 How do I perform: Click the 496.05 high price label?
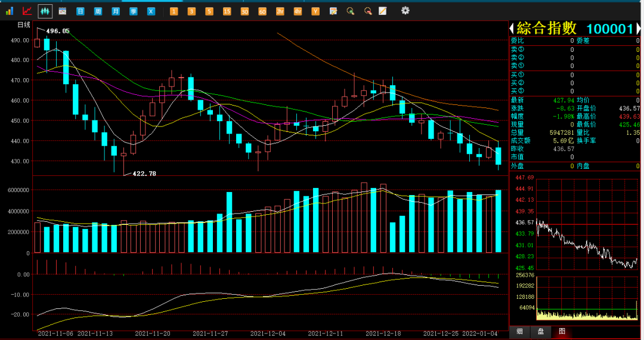[57, 31]
